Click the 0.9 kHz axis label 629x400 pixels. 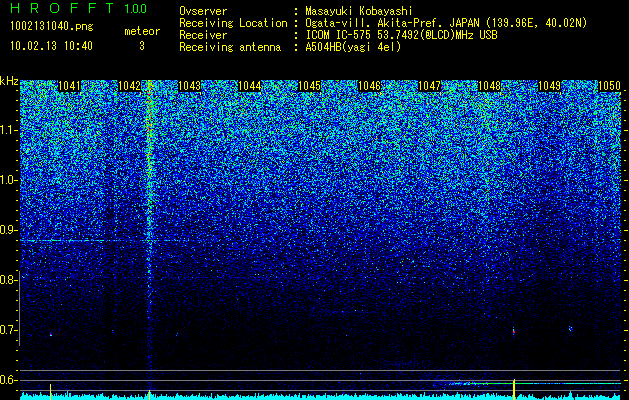coord(8,230)
